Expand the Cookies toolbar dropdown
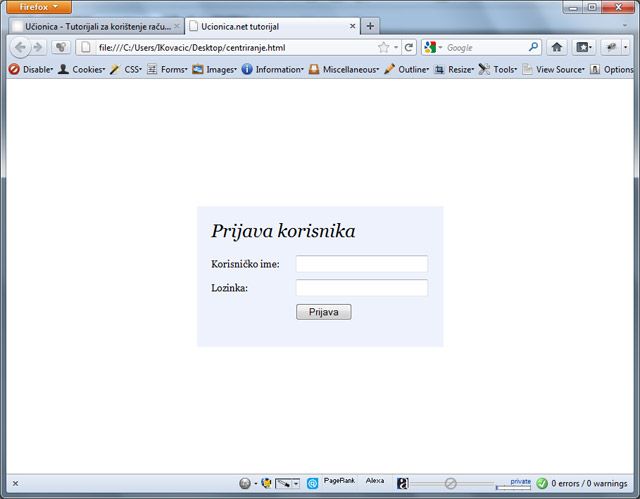This screenshot has height=499, width=640. (x=81, y=69)
